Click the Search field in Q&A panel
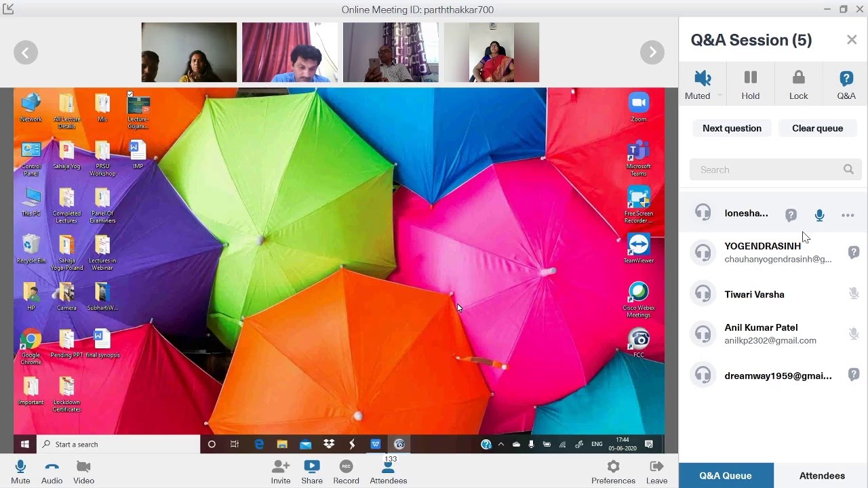 [766, 169]
